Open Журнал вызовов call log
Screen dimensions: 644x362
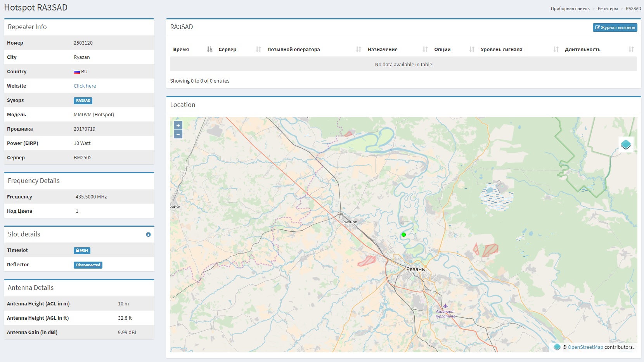coord(615,28)
